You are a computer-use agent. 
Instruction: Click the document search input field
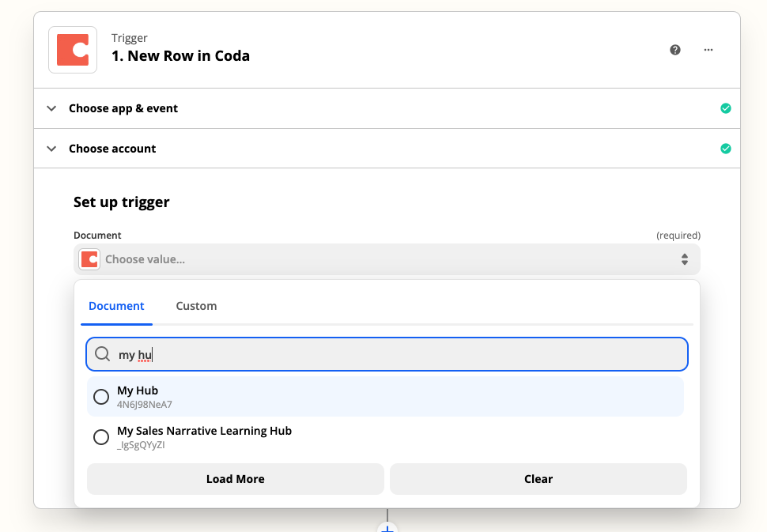coord(395,355)
